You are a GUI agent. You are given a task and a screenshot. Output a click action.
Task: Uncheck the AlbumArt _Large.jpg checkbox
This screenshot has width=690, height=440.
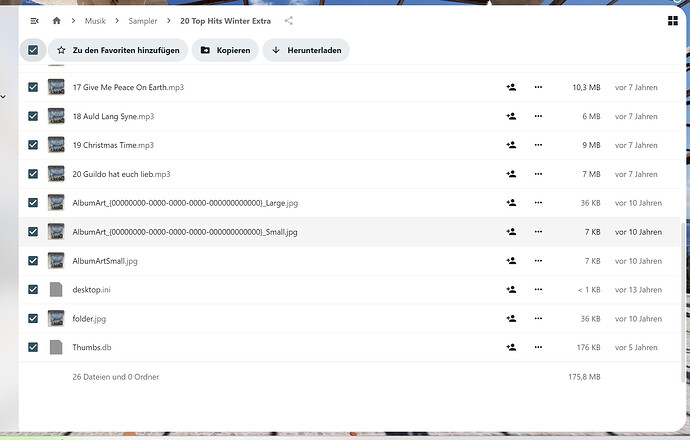click(x=33, y=202)
